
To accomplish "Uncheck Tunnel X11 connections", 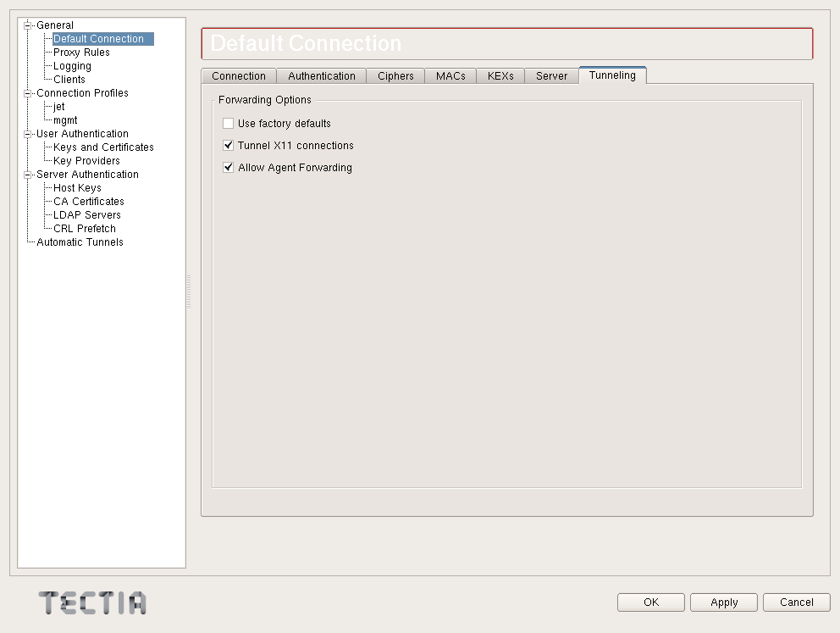I will click(x=229, y=145).
